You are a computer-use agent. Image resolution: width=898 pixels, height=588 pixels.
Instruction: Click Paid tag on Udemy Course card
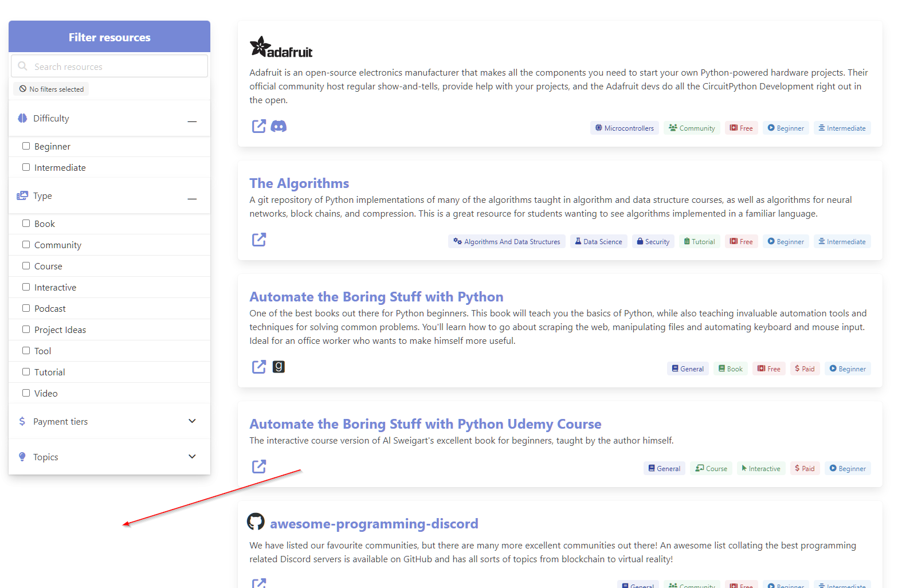[805, 468]
